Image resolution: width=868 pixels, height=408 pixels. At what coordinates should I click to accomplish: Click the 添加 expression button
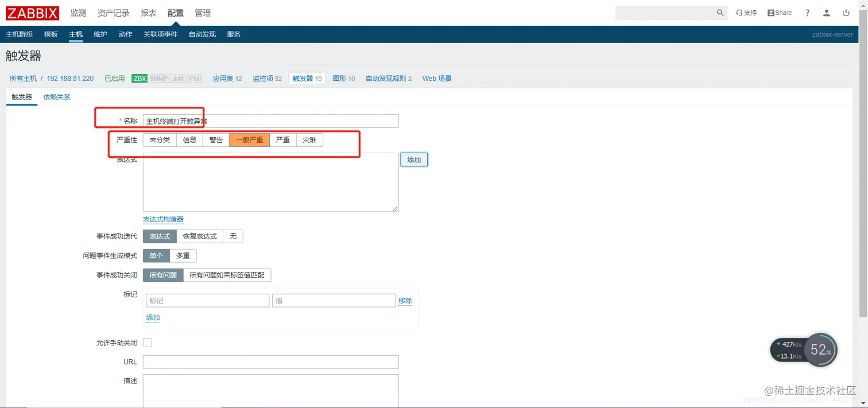(414, 160)
